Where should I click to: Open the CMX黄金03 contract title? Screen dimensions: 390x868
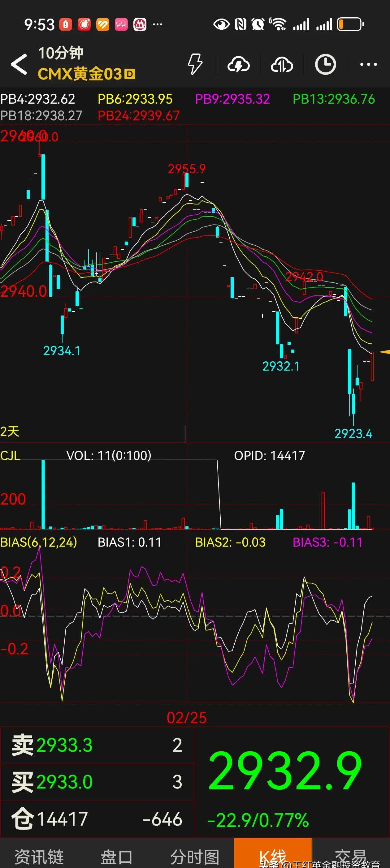point(80,74)
